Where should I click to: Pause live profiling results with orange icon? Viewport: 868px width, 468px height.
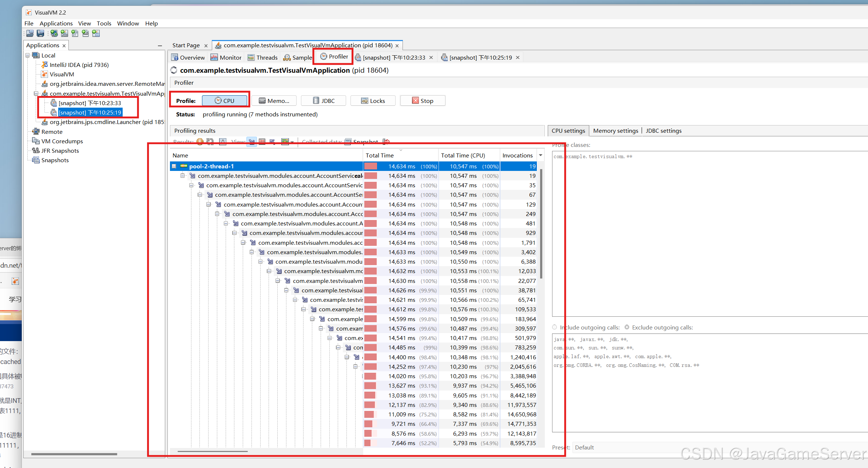(x=200, y=141)
